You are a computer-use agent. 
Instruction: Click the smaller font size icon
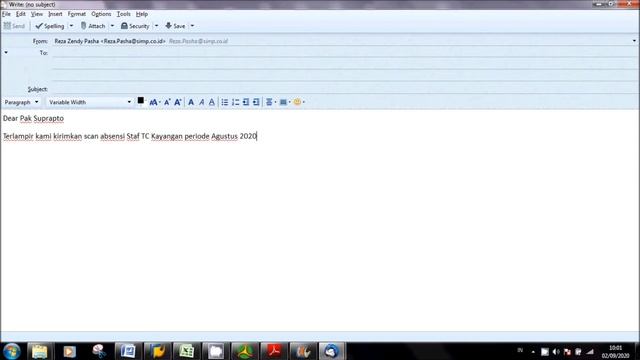click(x=167, y=102)
